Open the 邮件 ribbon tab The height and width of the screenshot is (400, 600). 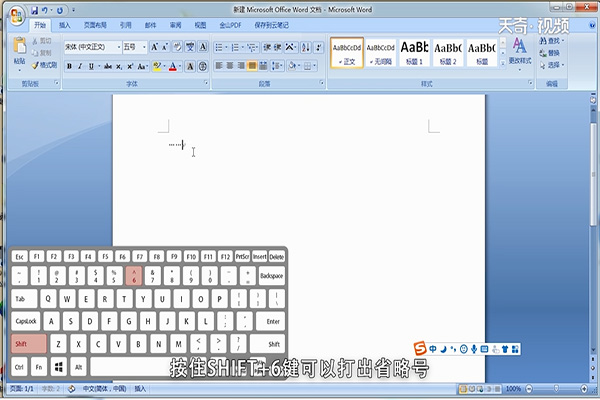coord(150,25)
